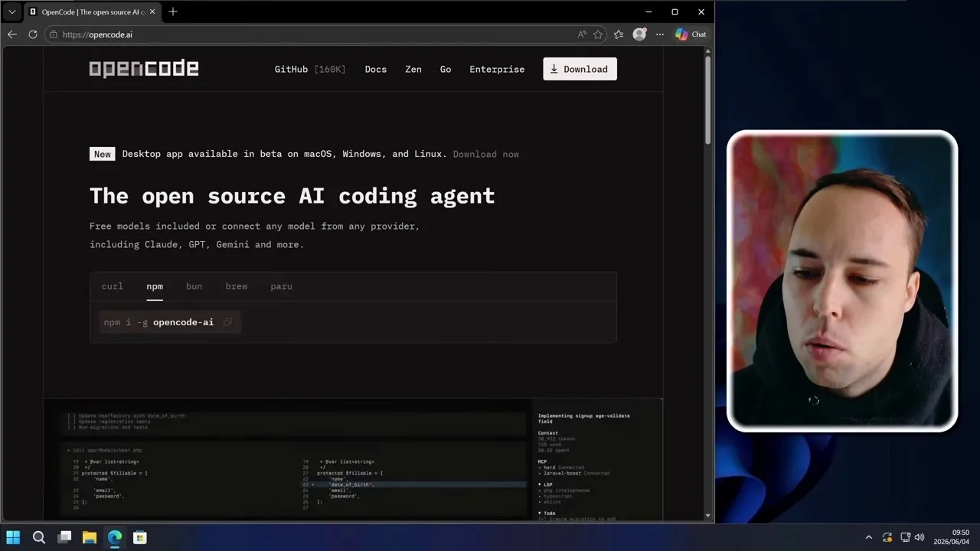Switch to the brew install tab
980x551 pixels.
click(x=237, y=286)
